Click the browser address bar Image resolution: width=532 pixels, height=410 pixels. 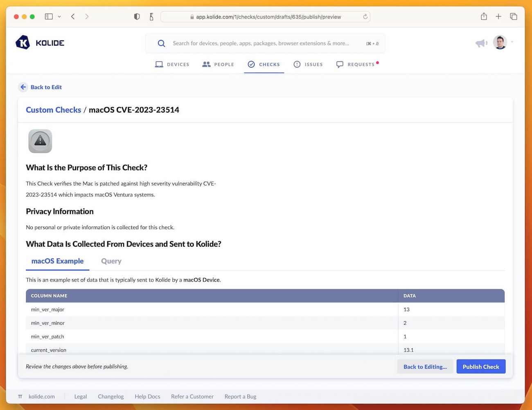coord(265,17)
